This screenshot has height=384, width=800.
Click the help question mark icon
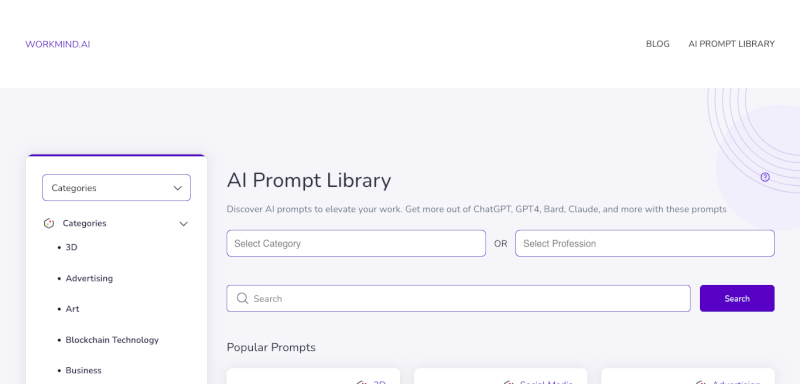(765, 177)
